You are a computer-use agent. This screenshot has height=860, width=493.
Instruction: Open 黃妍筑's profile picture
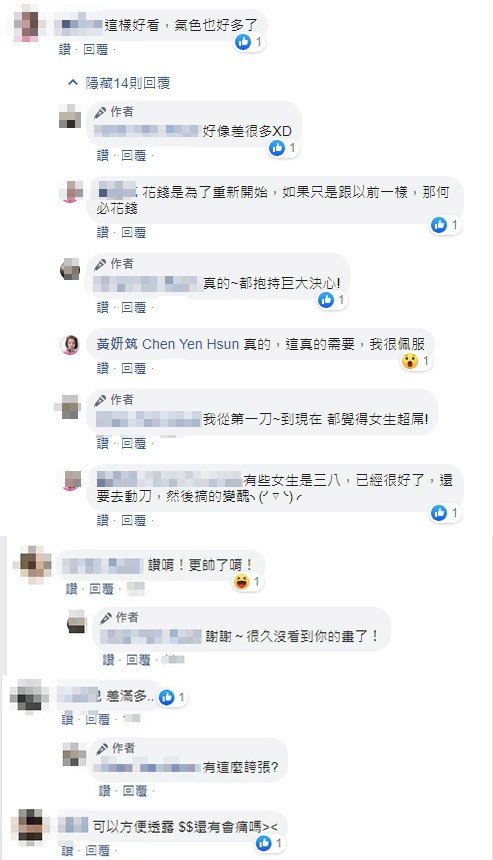[70, 344]
